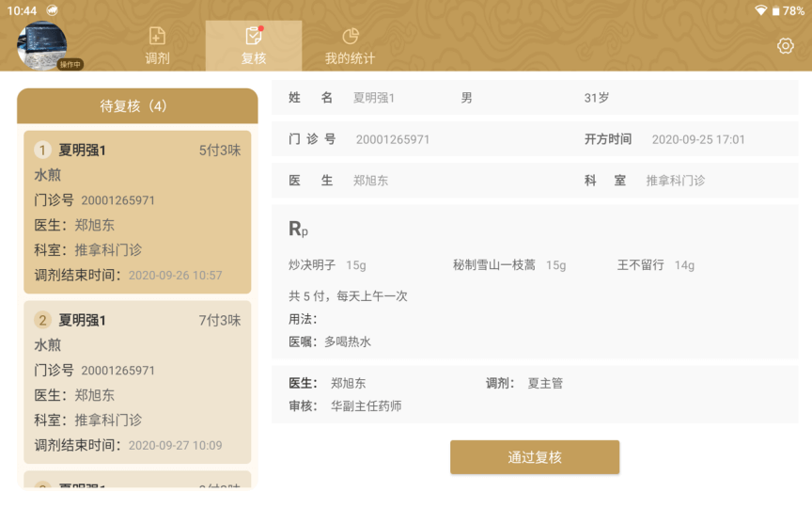Click the 门诊号 20001265971 in details
This screenshot has height=508, width=812.
pos(392,139)
